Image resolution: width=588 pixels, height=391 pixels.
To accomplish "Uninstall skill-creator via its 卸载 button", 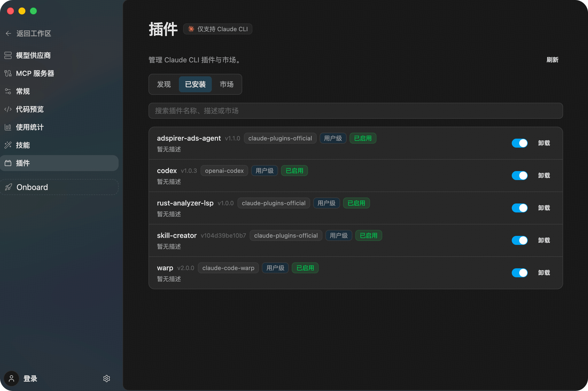I will point(544,240).
